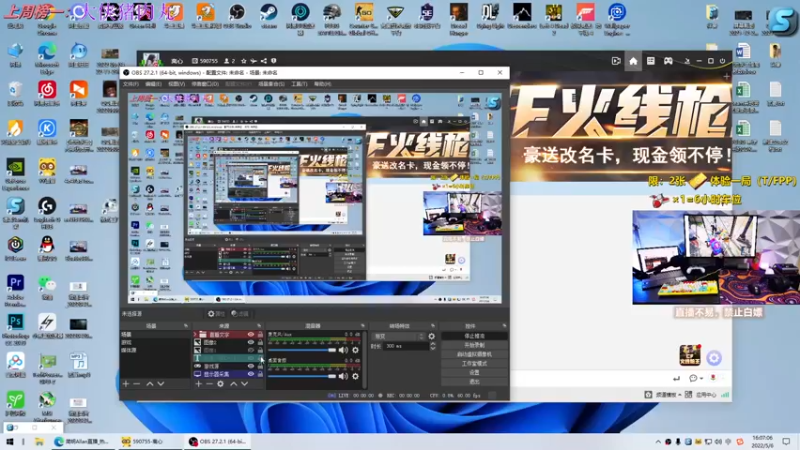Click 退出 button in OBS Controls

click(474, 382)
